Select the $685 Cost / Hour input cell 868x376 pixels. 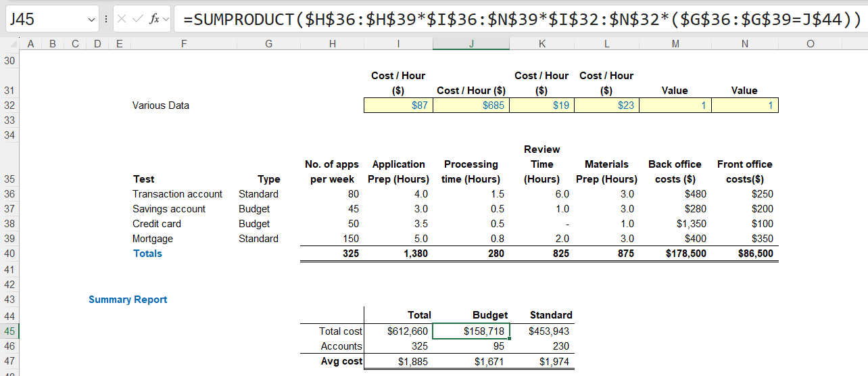(471, 105)
